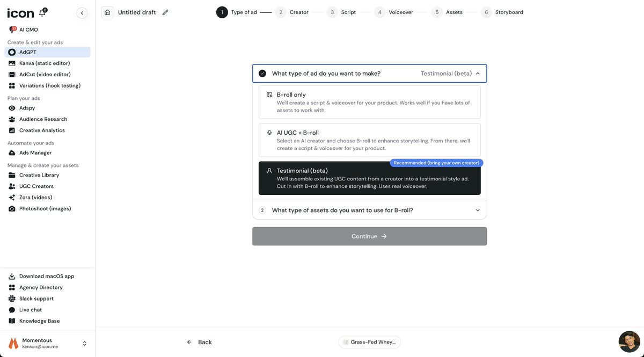Viewport: 644px width, 357px height.
Task: Choose the Testimonial beta ad type
Action: click(x=369, y=178)
